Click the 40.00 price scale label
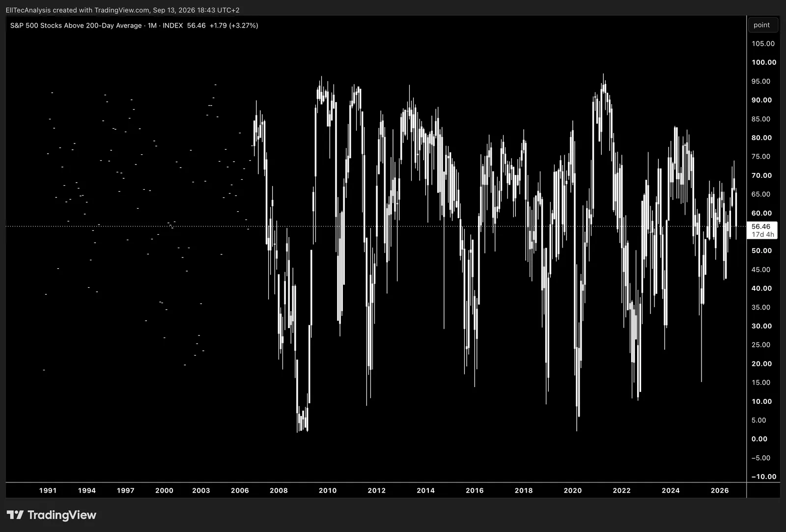The height and width of the screenshot is (532, 786). coord(761,288)
